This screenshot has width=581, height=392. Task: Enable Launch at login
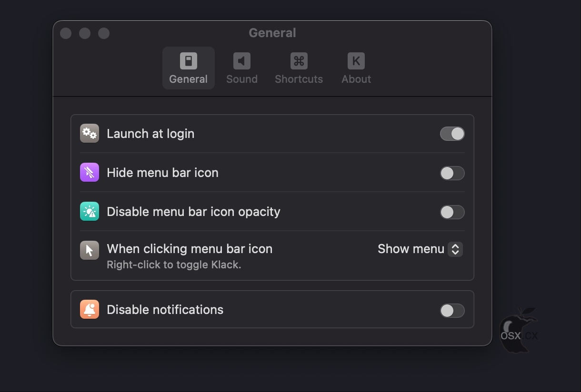tap(452, 134)
